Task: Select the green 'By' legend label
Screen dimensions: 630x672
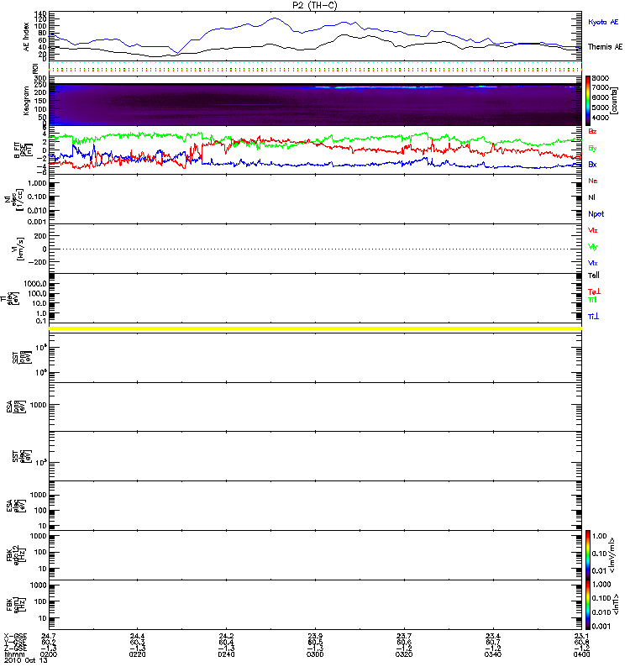Action: click(x=592, y=149)
